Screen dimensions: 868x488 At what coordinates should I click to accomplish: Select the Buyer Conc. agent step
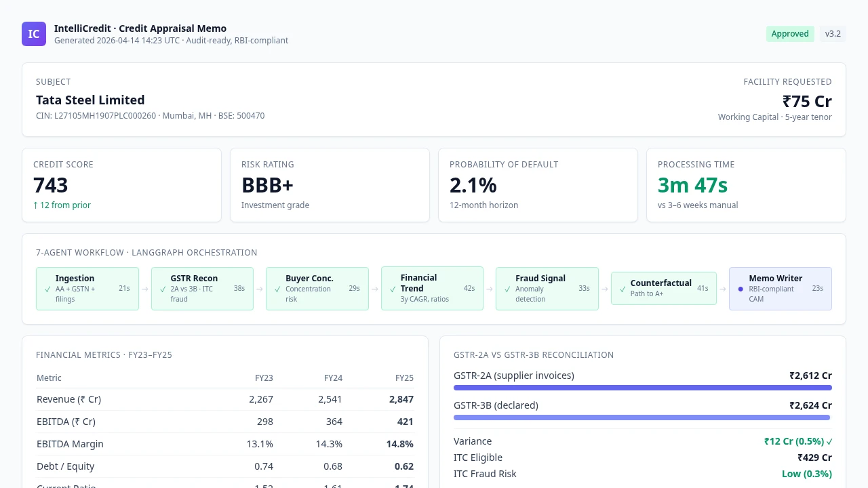tap(317, 289)
